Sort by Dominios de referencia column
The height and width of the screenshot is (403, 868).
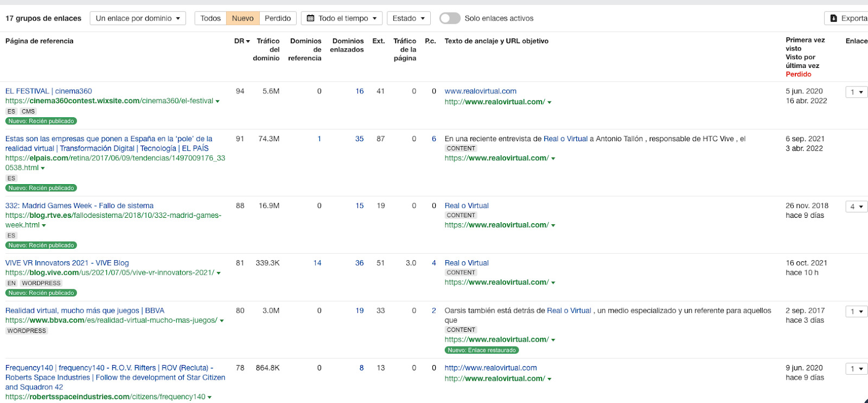click(x=305, y=49)
